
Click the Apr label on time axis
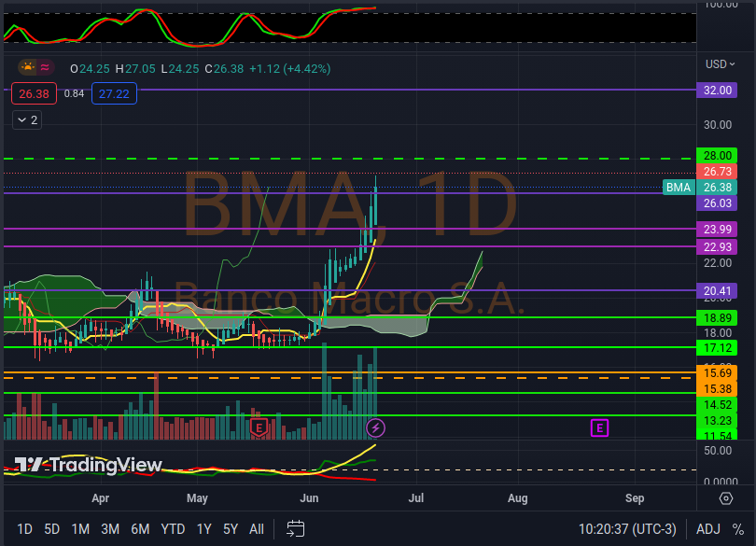pyautogui.click(x=100, y=498)
